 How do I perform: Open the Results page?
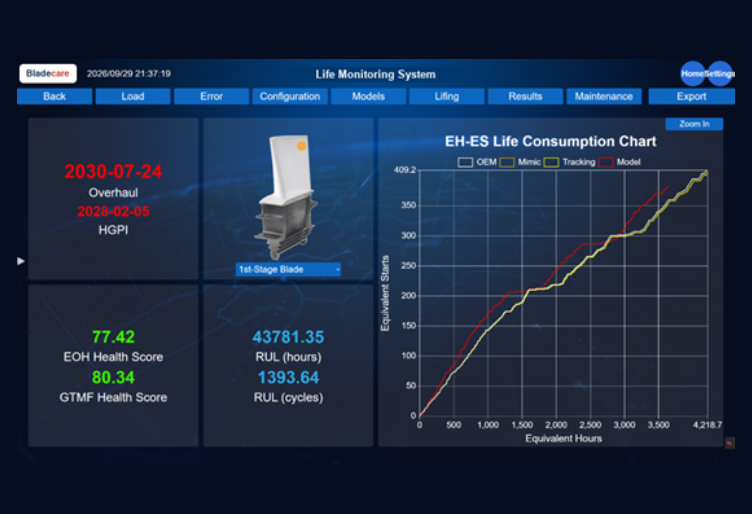(525, 96)
